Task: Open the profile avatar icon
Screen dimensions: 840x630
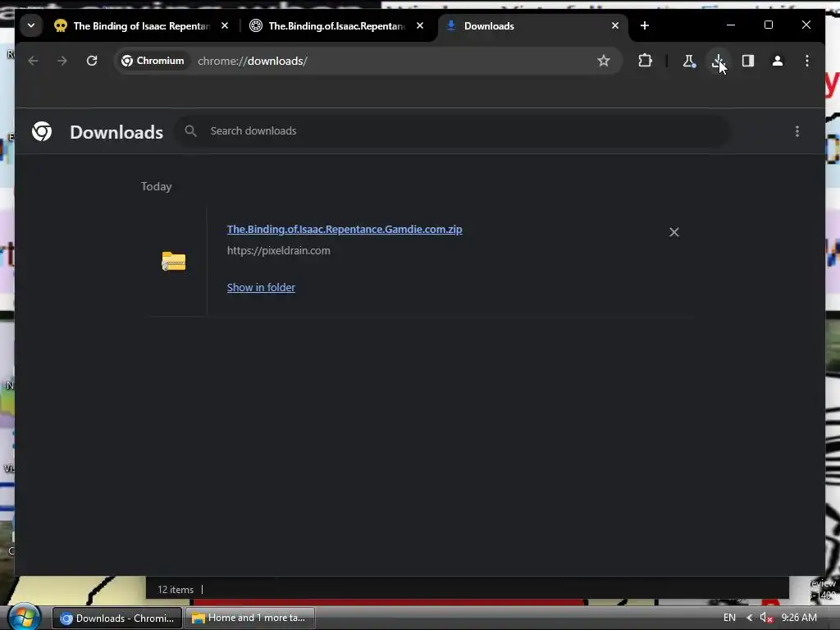Action: 778,61
